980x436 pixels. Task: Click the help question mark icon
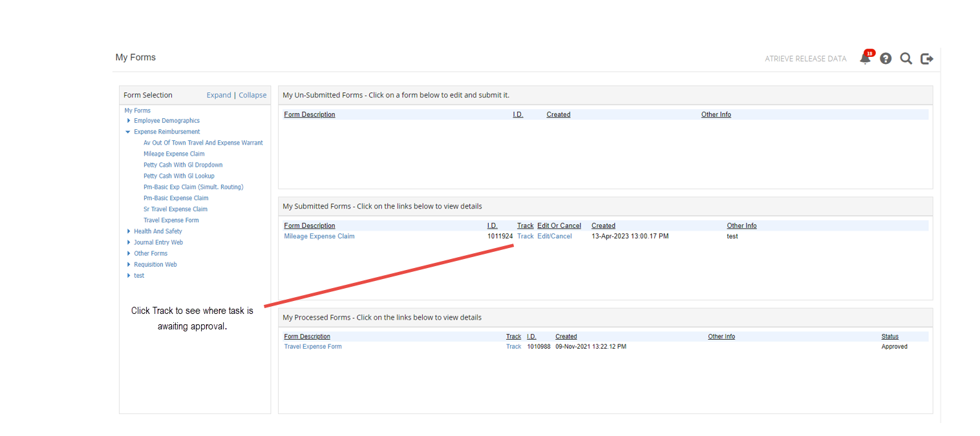(886, 59)
